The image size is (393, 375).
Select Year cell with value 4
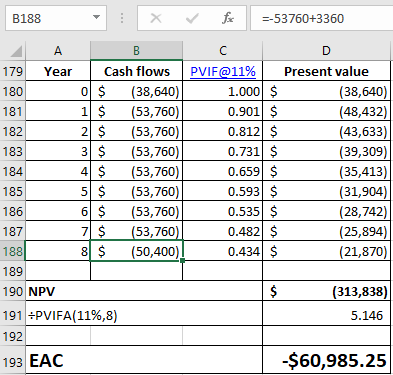(x=58, y=171)
